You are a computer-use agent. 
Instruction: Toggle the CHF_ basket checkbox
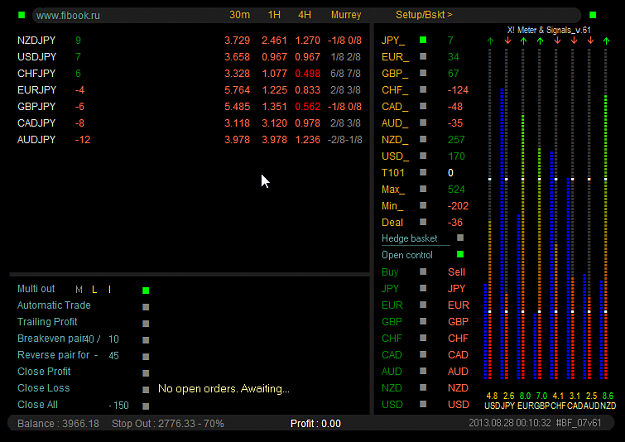pyautogui.click(x=423, y=90)
